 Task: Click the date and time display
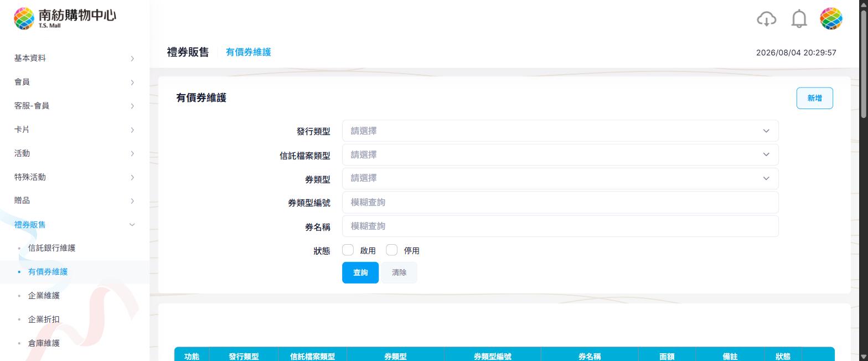[796, 53]
